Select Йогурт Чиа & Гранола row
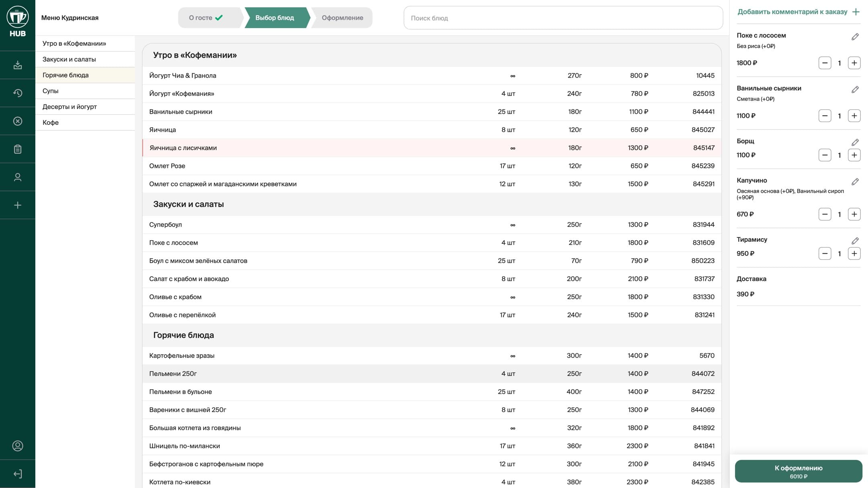This screenshot has width=868, height=488. (432, 76)
